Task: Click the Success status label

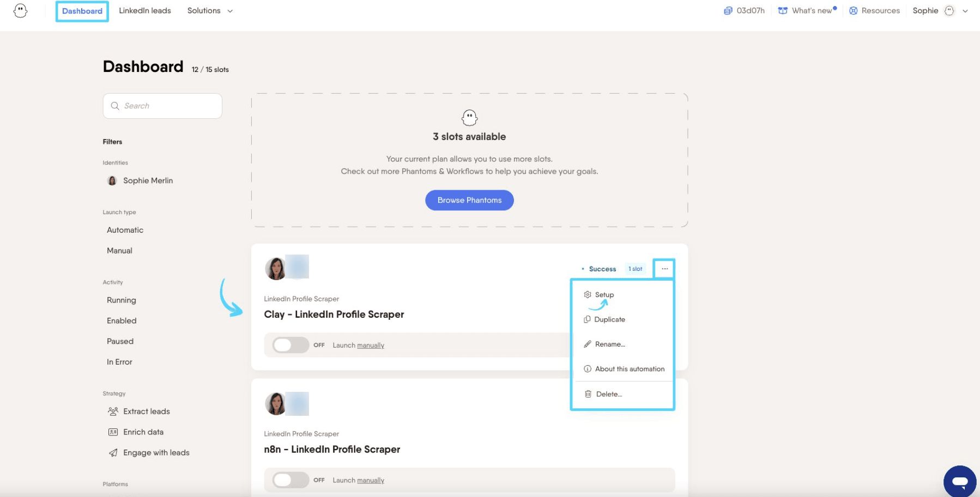Action: pyautogui.click(x=602, y=269)
